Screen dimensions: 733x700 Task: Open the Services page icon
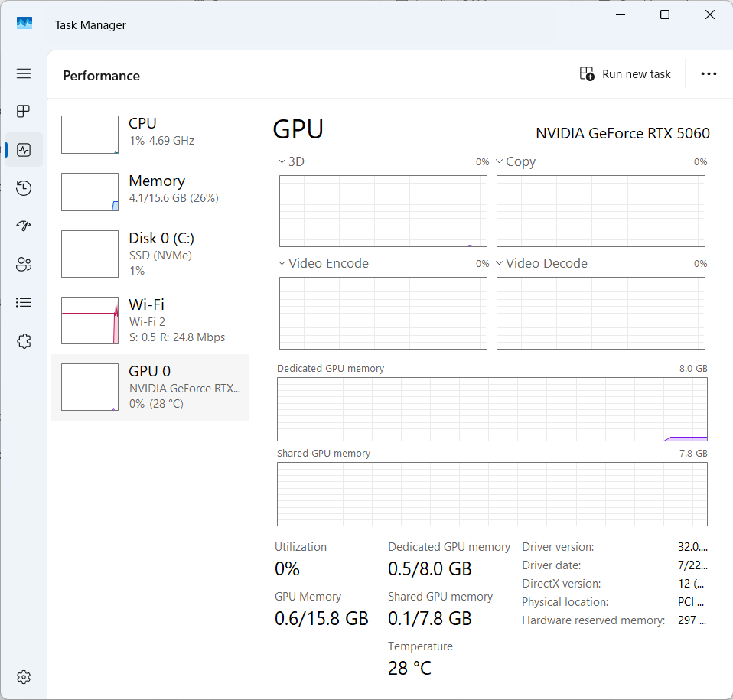pyautogui.click(x=24, y=341)
